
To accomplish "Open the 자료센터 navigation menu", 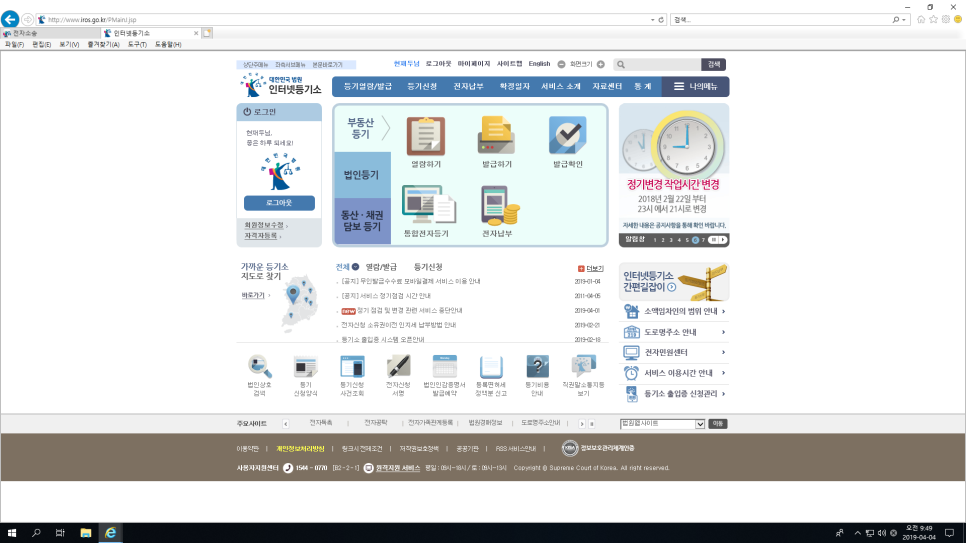I will (x=607, y=86).
